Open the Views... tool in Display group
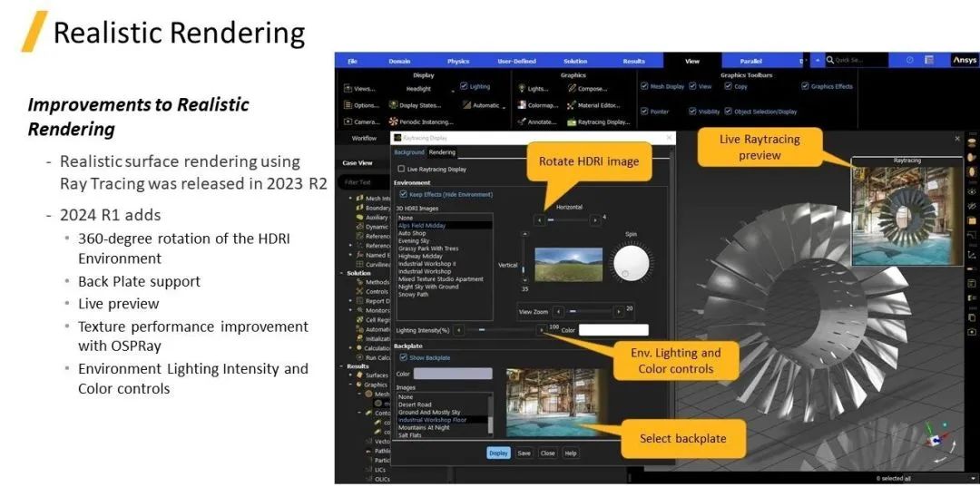This screenshot has width=980, height=487. pos(360,89)
